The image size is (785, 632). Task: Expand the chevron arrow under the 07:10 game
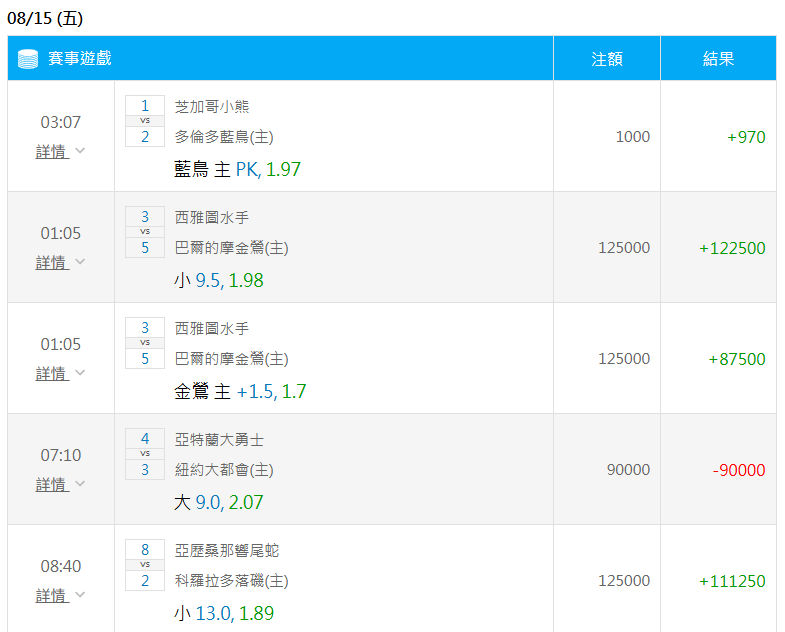tap(80, 484)
